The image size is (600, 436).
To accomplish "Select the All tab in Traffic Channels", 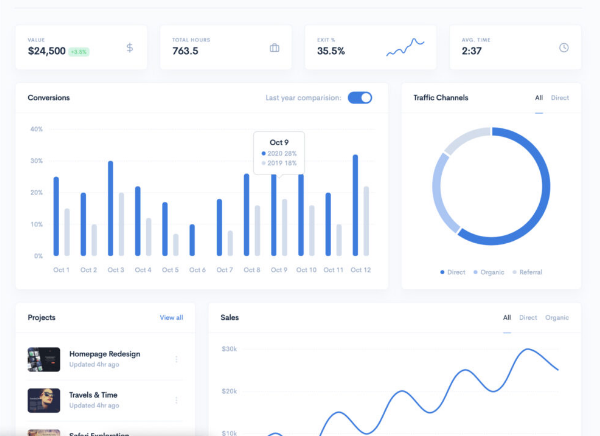I will tap(539, 98).
